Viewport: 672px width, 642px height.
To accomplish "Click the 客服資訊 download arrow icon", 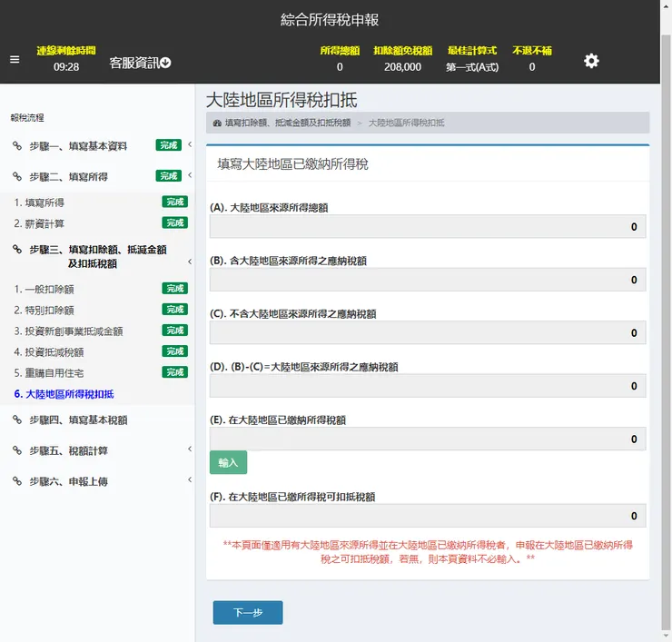I will (165, 63).
